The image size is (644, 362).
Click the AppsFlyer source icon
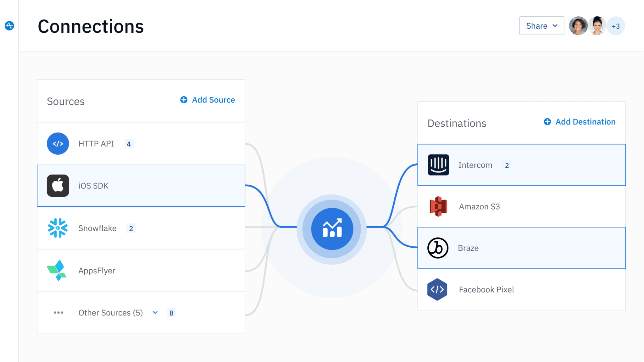pos(58,270)
